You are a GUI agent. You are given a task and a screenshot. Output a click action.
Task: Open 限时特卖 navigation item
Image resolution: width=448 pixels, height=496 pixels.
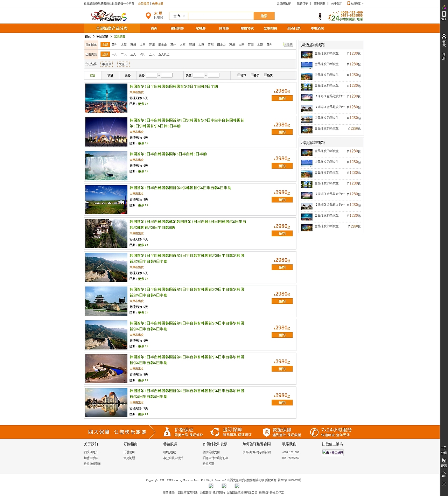[x=247, y=28]
